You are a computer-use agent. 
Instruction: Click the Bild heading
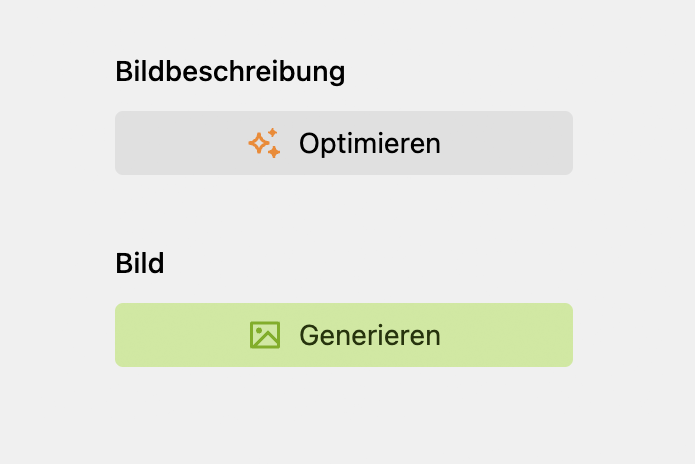(140, 264)
